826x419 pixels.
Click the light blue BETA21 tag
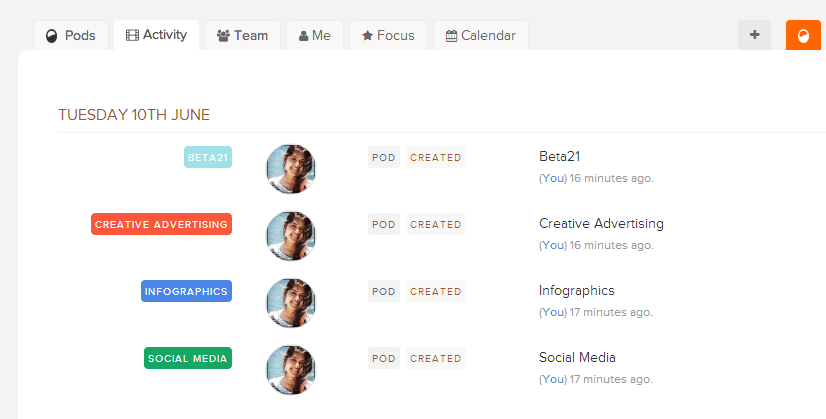tap(208, 157)
